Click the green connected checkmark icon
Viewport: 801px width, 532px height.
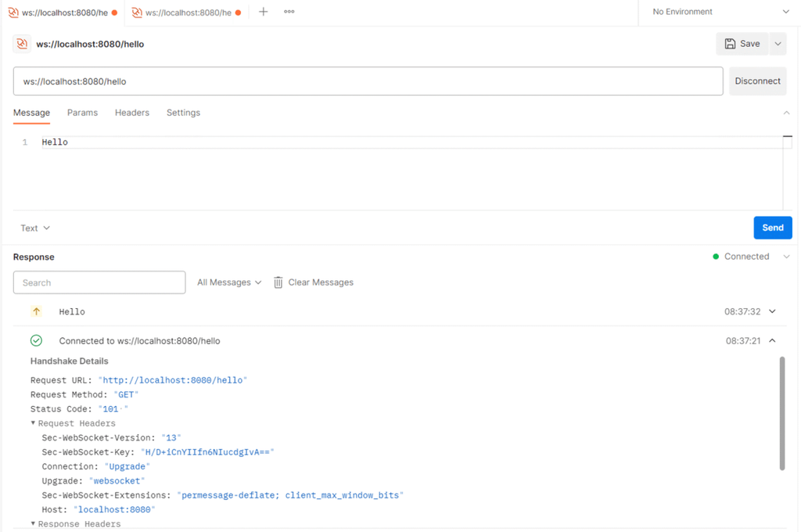[x=36, y=340]
